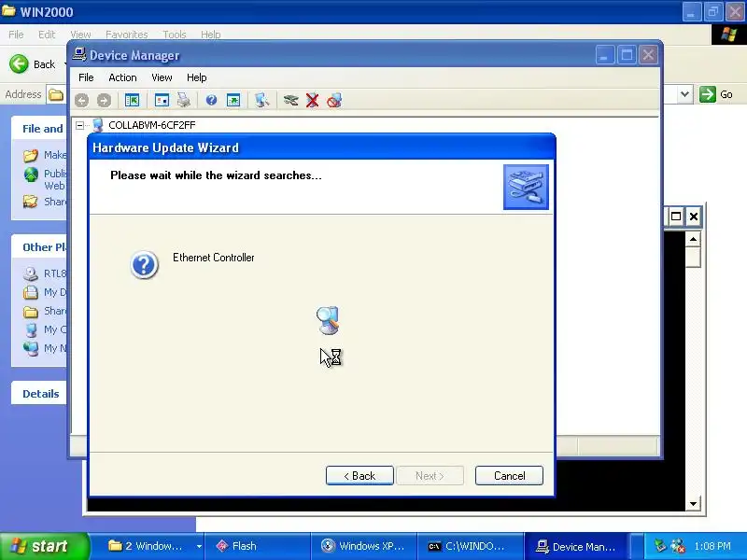The image size is (747, 560).
Task: Open the Favorites menu in WIN2000 window
Action: [127, 35]
